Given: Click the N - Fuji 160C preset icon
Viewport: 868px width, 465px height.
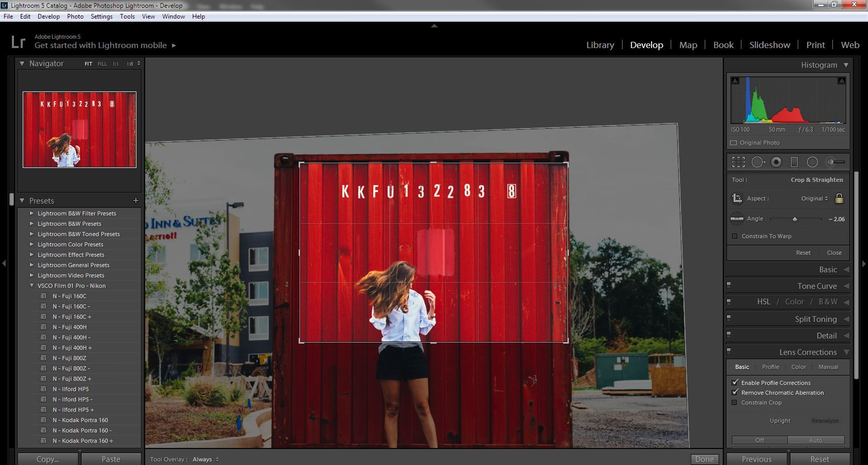Looking at the screenshot, I should tap(44, 296).
